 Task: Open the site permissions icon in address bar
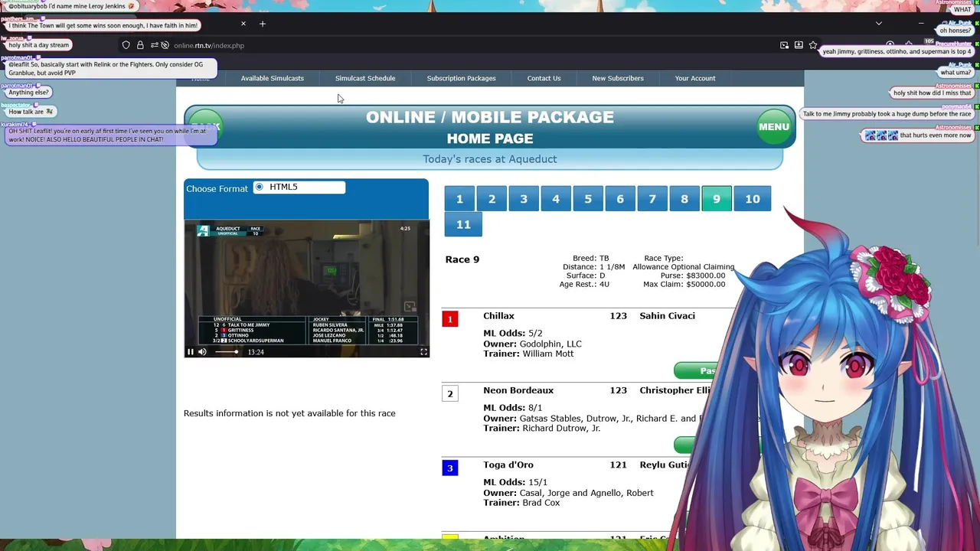[155, 45]
